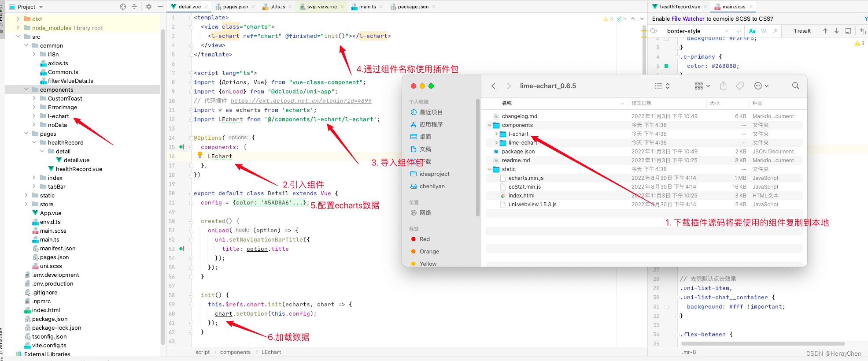
Task: Go to next search occurrence arrow
Action: coord(836,31)
